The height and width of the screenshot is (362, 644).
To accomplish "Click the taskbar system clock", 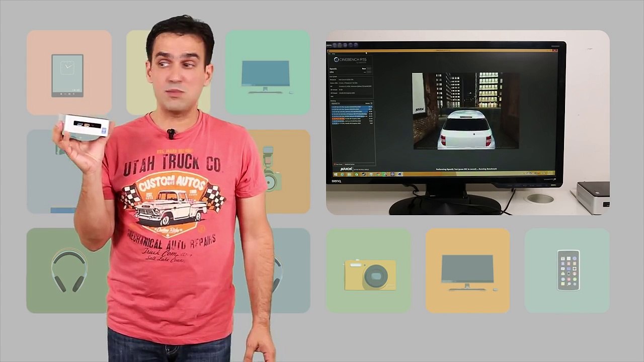I will click(x=550, y=173).
